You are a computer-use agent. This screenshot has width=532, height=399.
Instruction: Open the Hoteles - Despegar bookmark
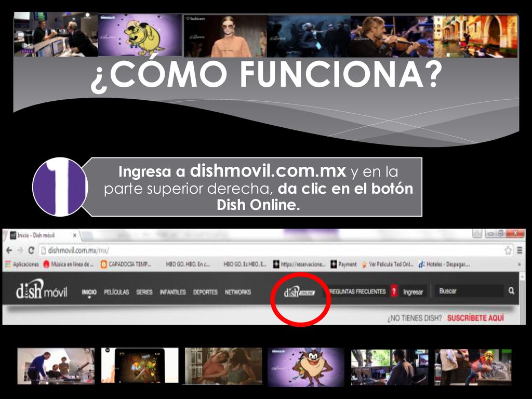[444, 264]
